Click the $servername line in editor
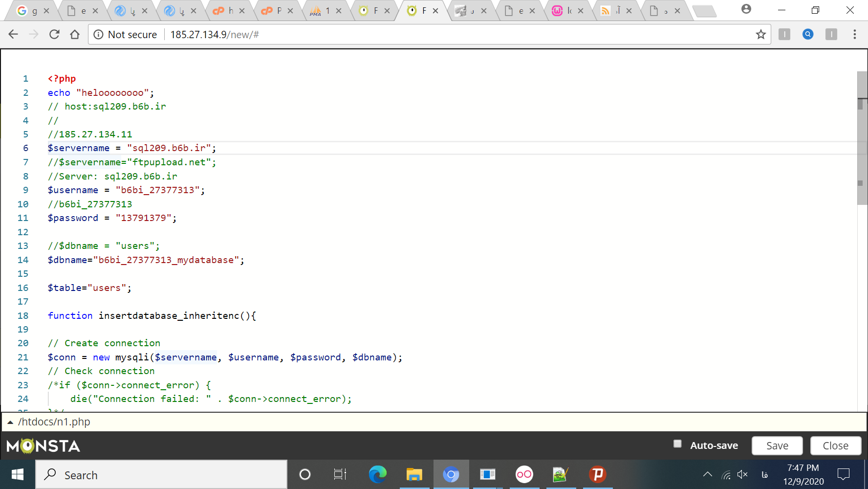 click(132, 148)
